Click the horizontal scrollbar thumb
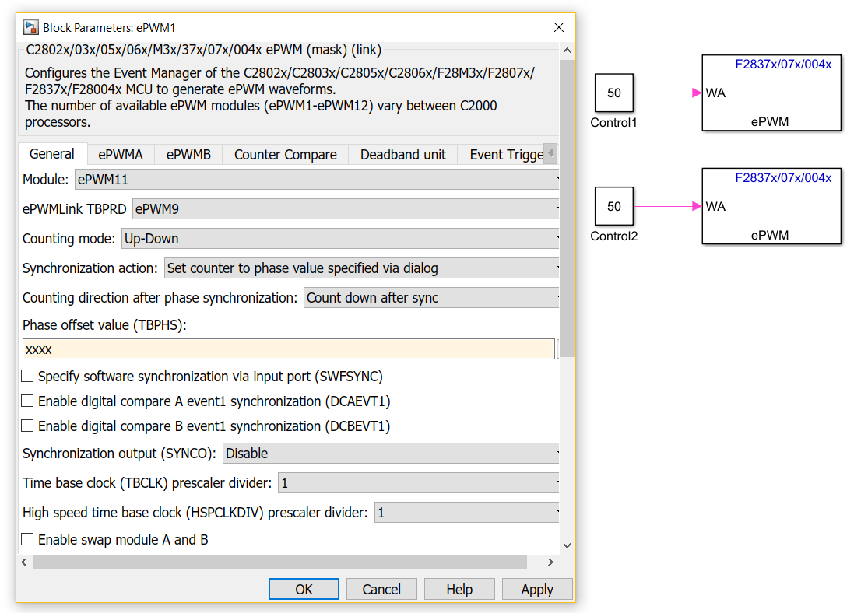Viewport: 868px width, 613px height. (279, 562)
